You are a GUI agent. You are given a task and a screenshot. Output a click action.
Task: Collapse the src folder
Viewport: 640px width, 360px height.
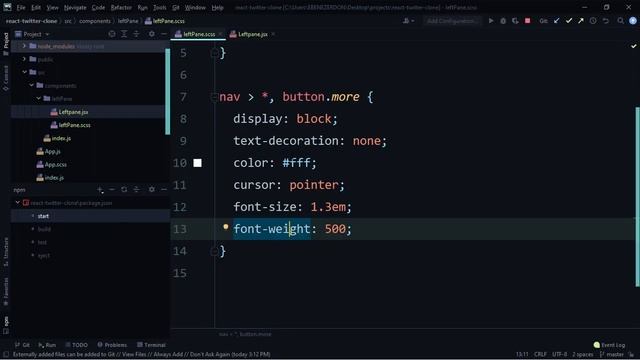pos(24,72)
